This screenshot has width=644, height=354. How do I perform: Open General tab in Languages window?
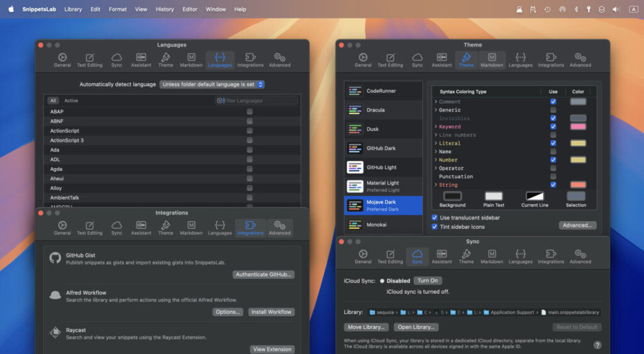point(62,60)
